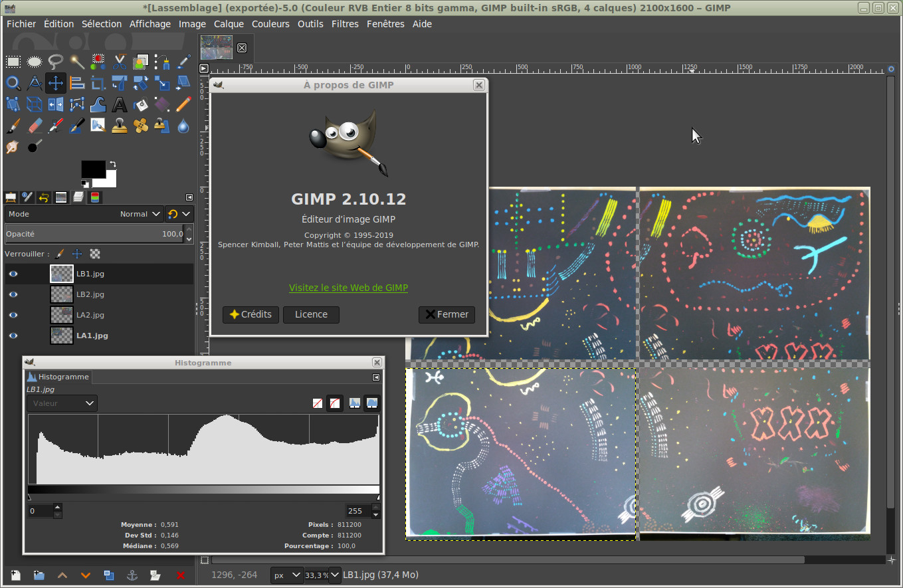Visit the GIMP website link

click(348, 288)
